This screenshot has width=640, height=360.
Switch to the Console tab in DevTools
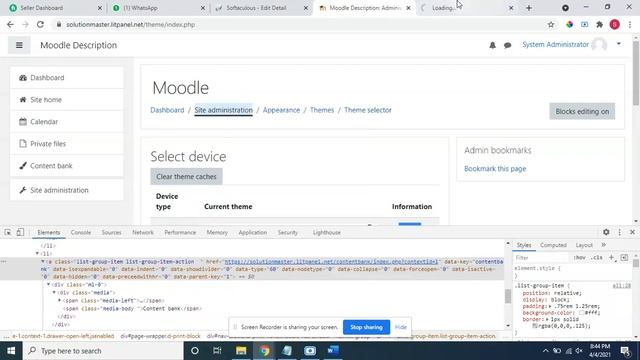[x=81, y=232]
